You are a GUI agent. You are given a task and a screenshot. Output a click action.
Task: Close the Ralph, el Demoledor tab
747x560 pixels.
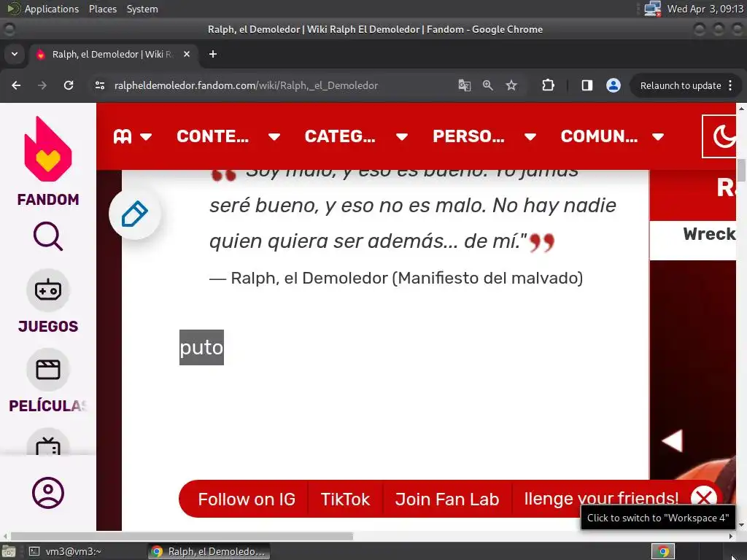click(187, 54)
